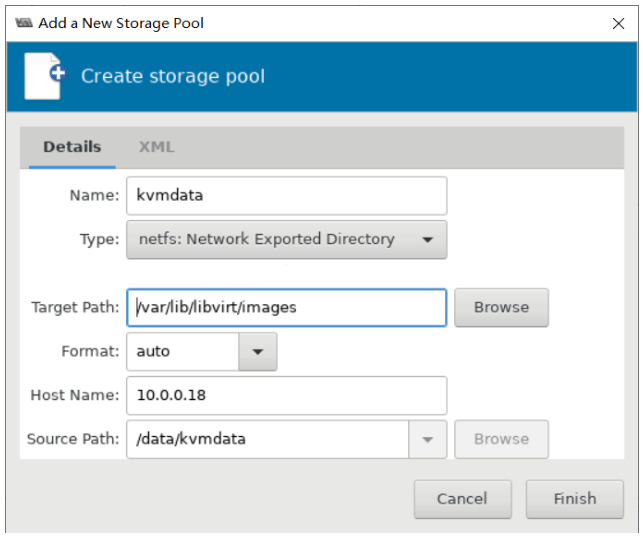Close the Add a New Storage Pool dialog
The width and height of the screenshot is (643, 550).
[x=619, y=22]
